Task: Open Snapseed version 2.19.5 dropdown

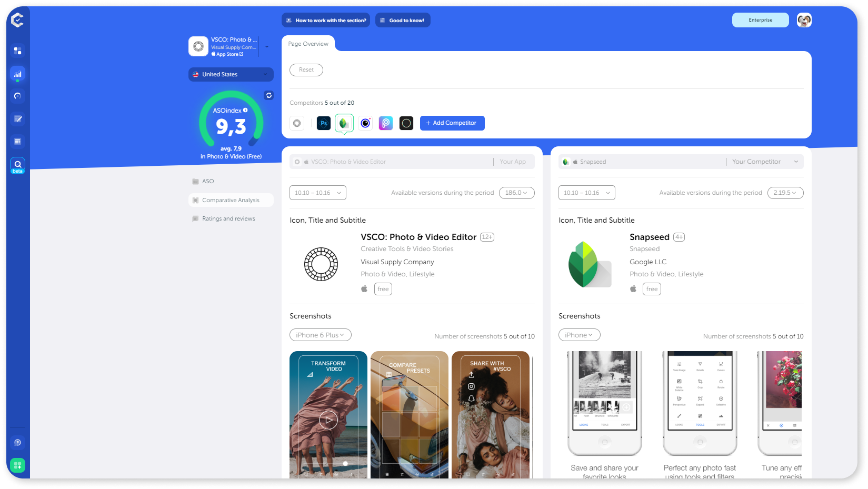Action: pyautogui.click(x=785, y=193)
